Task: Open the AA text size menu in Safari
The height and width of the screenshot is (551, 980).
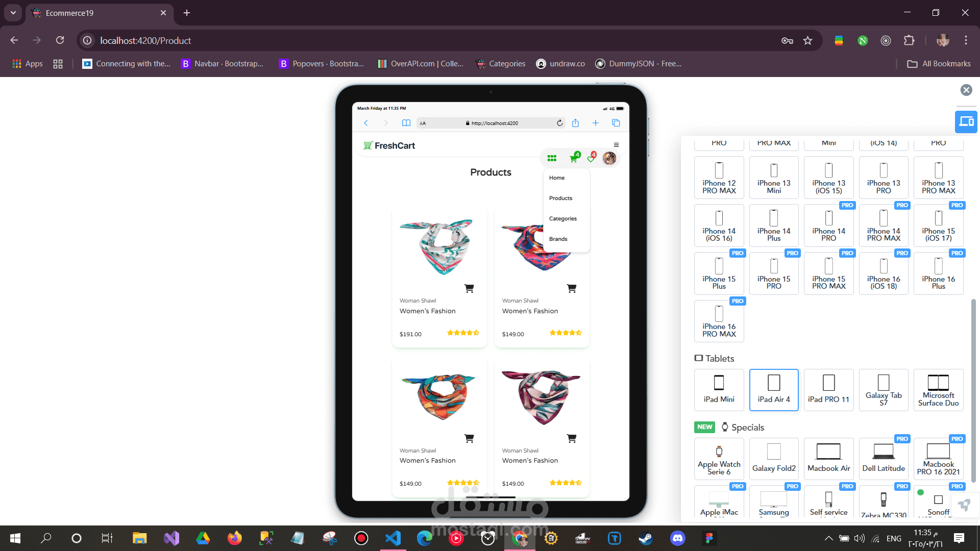Action: coord(422,123)
